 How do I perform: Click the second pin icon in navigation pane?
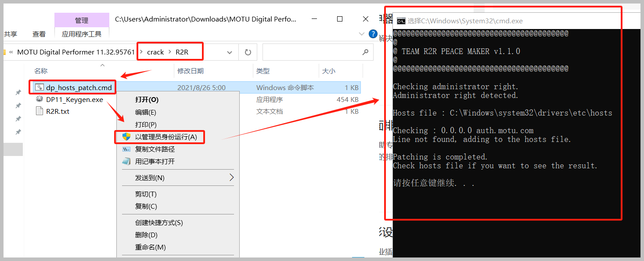[x=18, y=105]
